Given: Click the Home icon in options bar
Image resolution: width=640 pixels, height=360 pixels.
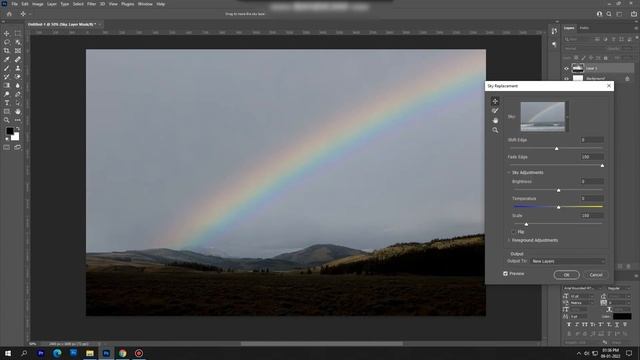Looking at the screenshot, I should point(9,14).
